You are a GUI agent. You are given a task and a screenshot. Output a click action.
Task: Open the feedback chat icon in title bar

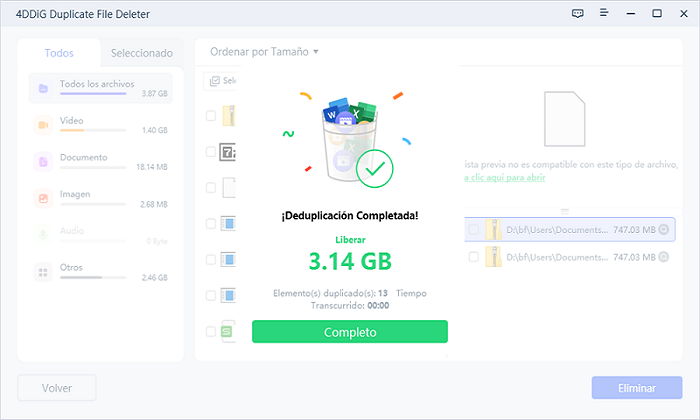click(577, 13)
